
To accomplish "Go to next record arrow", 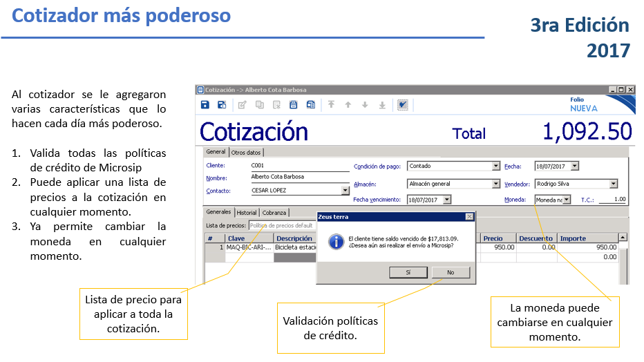I will pyautogui.click(x=365, y=104).
